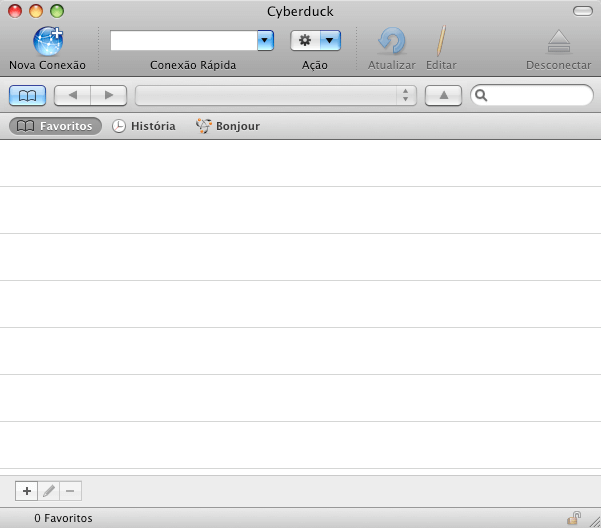Screen dimensions: 601x528
Task: Switch to the História tab
Action: coord(144,126)
